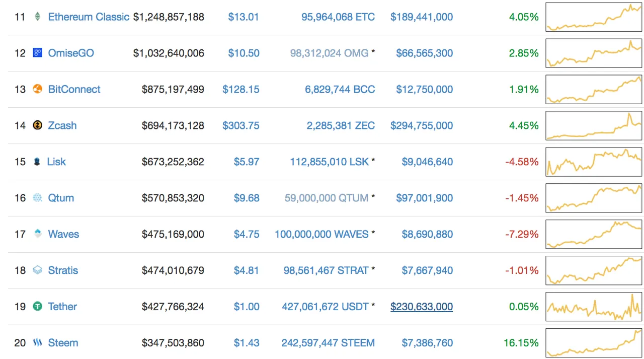Click Tether price $1.00
644x359 pixels.
pyautogui.click(x=247, y=307)
